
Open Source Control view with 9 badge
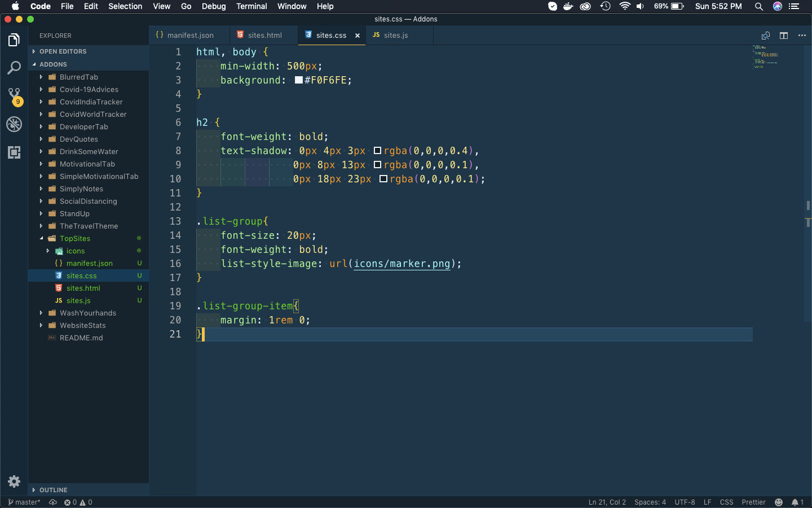click(x=14, y=97)
